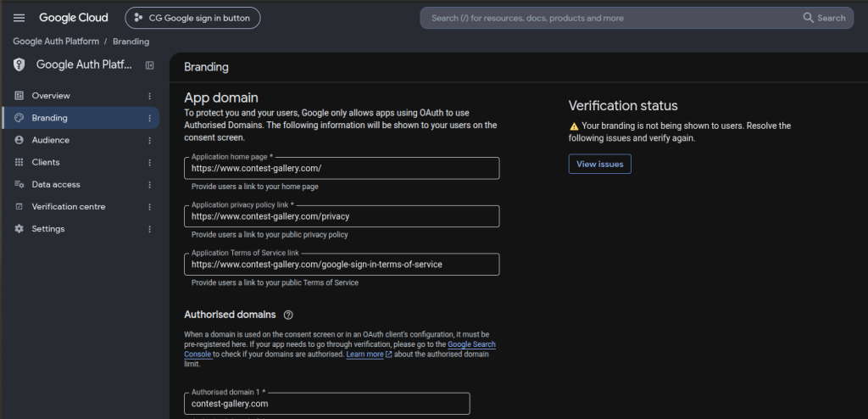
Task: Click the 'Provide users a link to your public Terms of Service' hint
Action: (275, 282)
